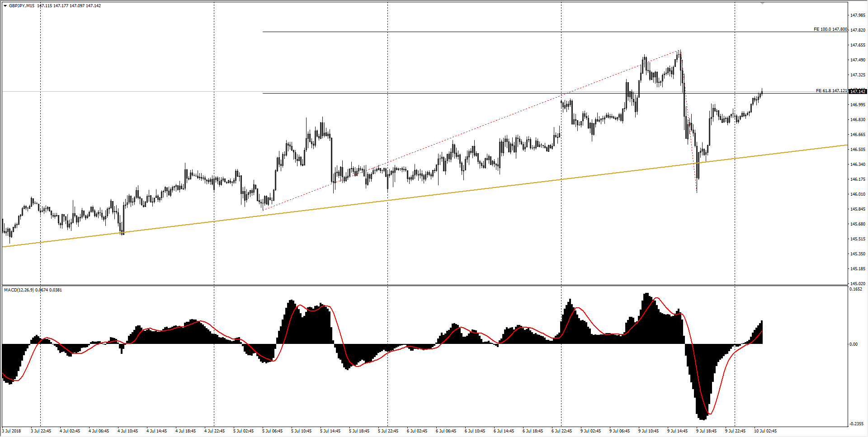
Task: Click the 0.00 level on MACD scale
Action: (x=853, y=344)
